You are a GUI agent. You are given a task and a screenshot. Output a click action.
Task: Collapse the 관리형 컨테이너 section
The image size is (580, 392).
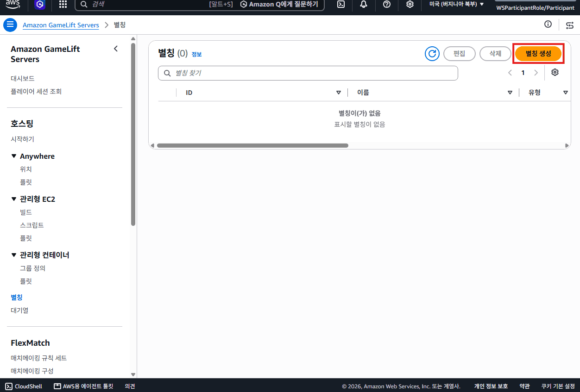coord(14,255)
